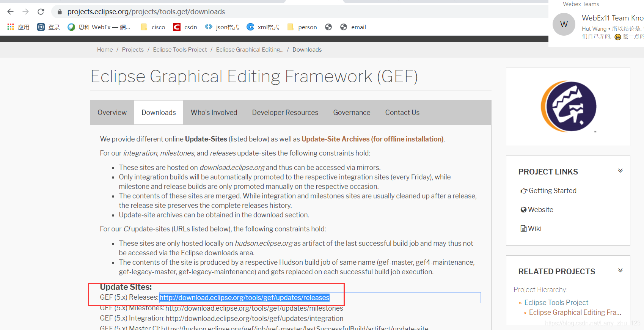The image size is (644, 330).
Task: Click the GEF 5.x Releases update-site URL
Action: pos(245,298)
